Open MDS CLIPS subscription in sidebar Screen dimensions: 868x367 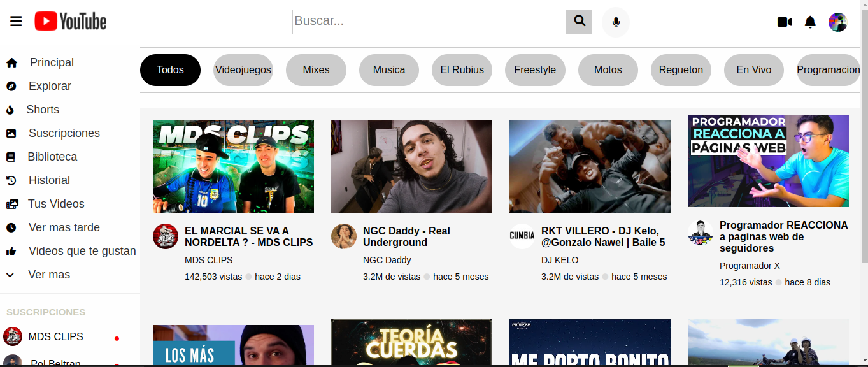click(56, 336)
